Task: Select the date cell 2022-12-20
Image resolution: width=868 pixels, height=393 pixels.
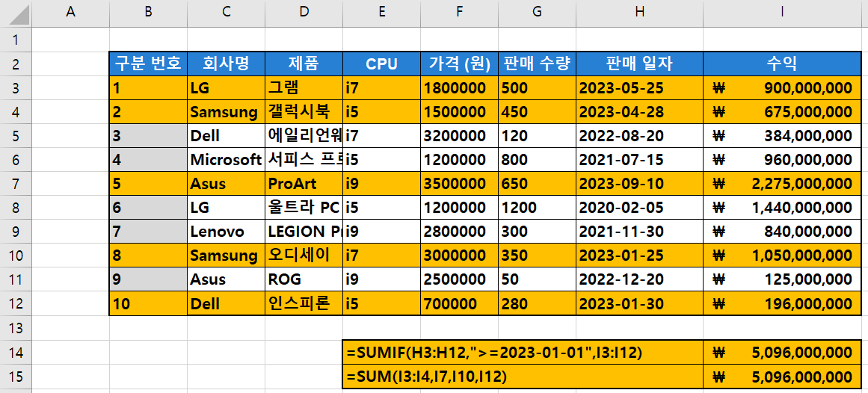Action: [x=639, y=279]
